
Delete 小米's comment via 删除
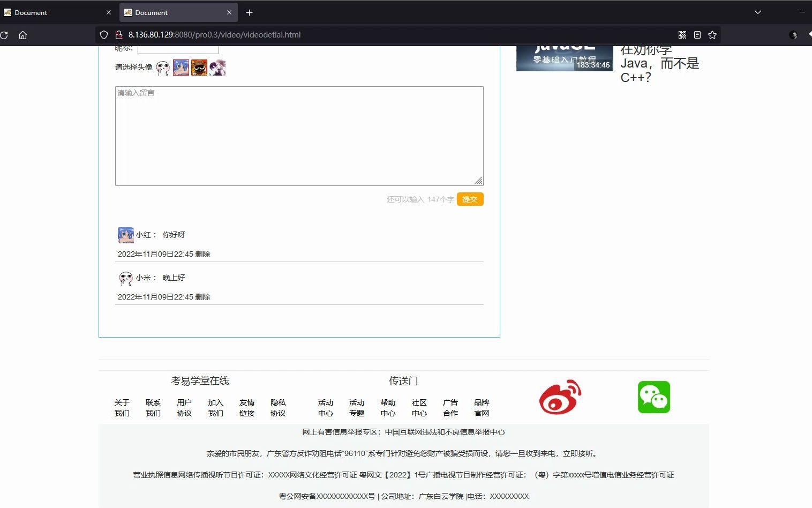[203, 297]
